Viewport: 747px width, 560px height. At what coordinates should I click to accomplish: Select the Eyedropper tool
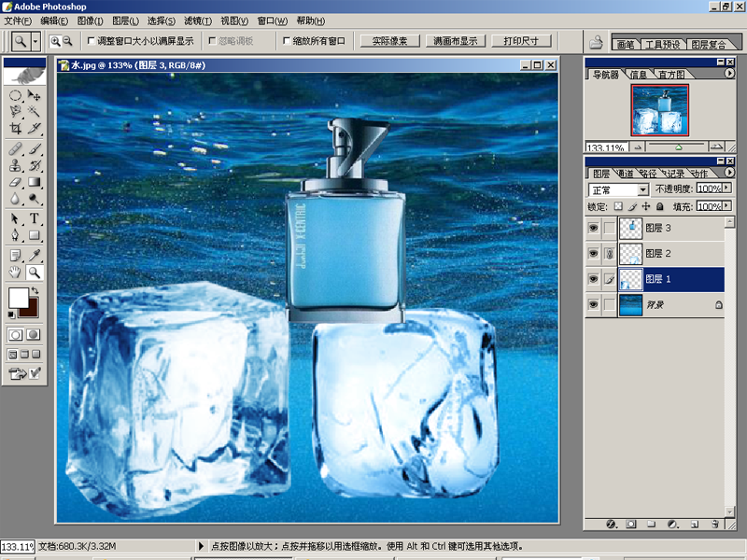click(34, 256)
